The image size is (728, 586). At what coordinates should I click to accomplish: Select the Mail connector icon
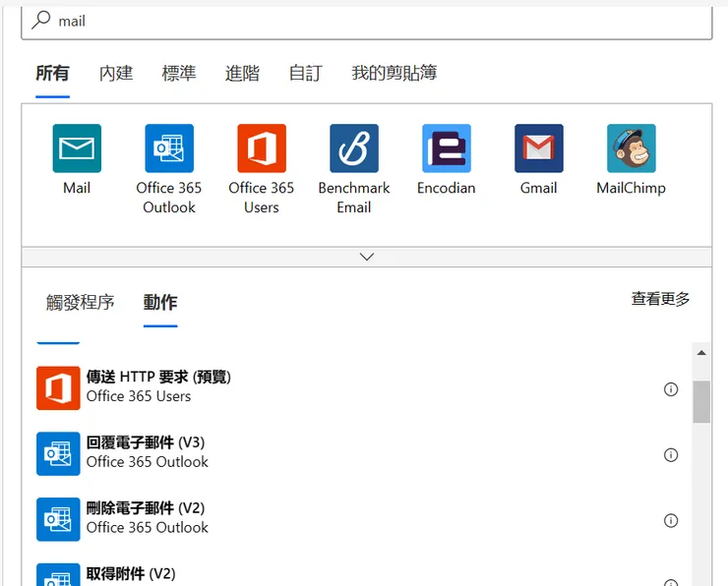[x=77, y=148]
